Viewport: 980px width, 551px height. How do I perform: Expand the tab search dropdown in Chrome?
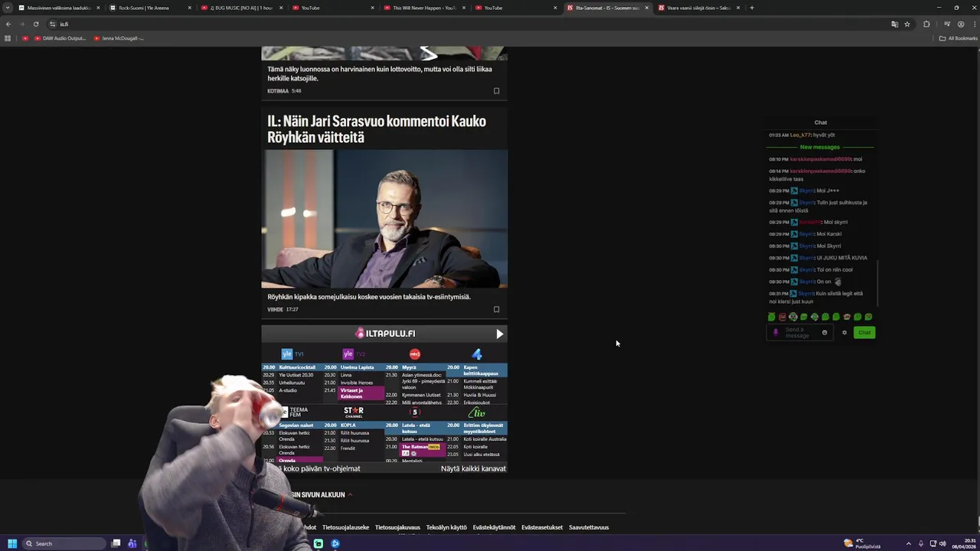8,8
